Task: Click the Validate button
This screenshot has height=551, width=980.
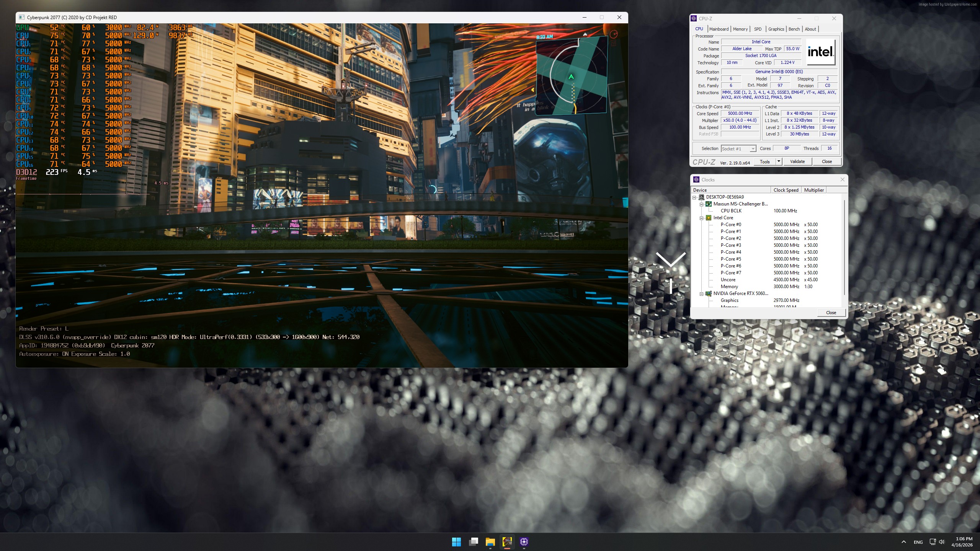Action: (797, 161)
